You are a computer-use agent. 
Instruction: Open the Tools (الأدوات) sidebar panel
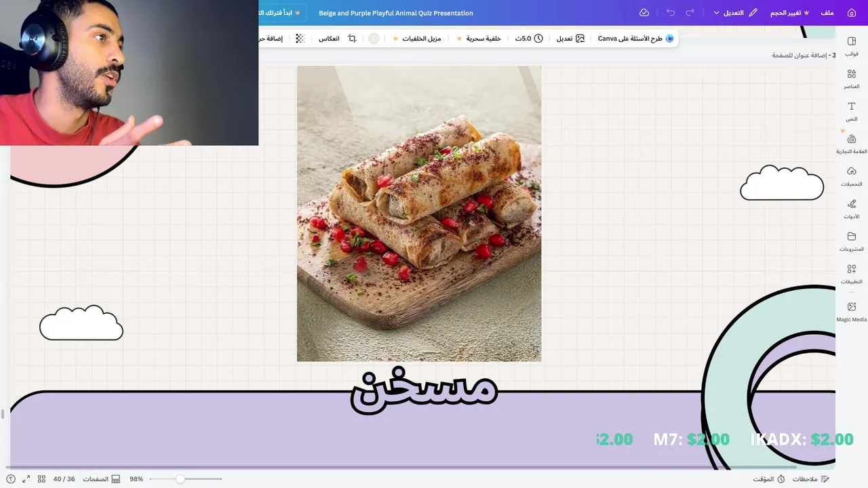pos(852,209)
